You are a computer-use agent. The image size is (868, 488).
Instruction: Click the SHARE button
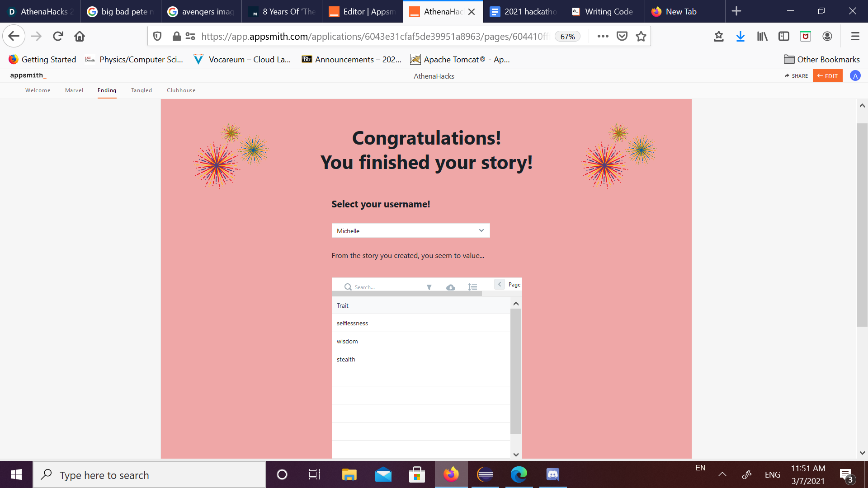pos(797,76)
